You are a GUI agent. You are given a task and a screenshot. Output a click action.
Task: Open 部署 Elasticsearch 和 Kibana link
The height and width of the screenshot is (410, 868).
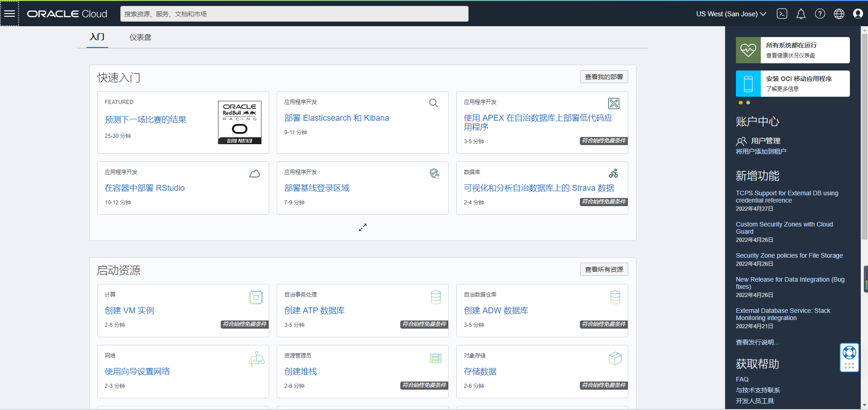[x=337, y=118]
